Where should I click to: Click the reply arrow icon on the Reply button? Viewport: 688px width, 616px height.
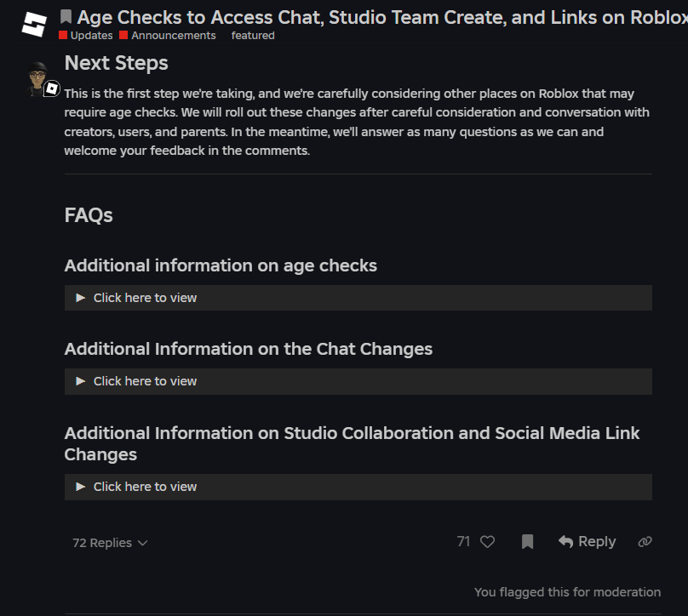coord(567,541)
